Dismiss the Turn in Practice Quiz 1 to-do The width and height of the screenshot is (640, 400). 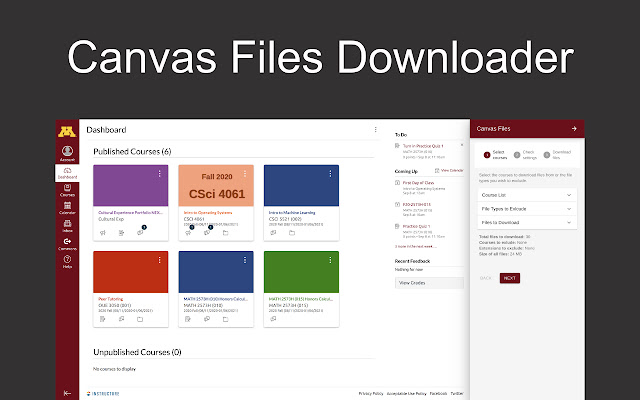click(462, 145)
